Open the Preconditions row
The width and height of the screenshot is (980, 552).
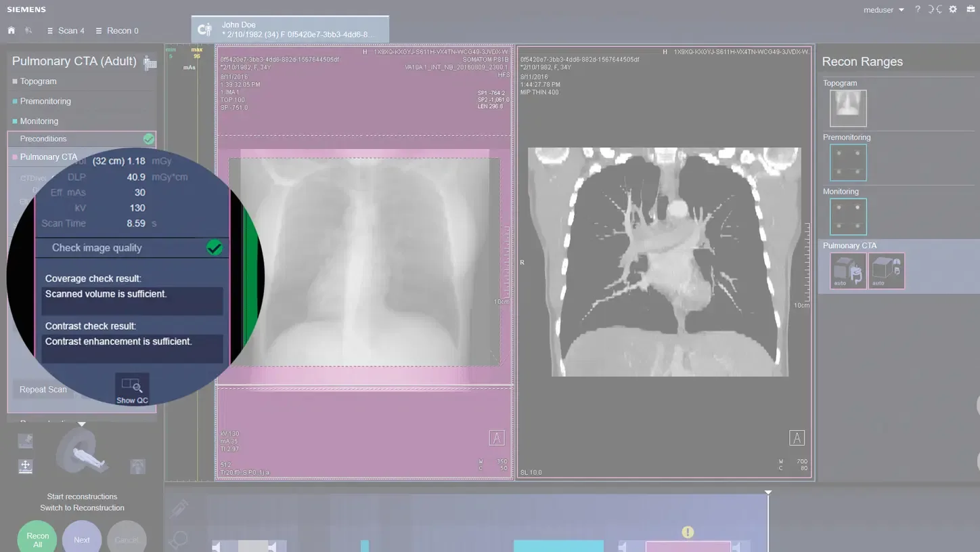(x=82, y=139)
